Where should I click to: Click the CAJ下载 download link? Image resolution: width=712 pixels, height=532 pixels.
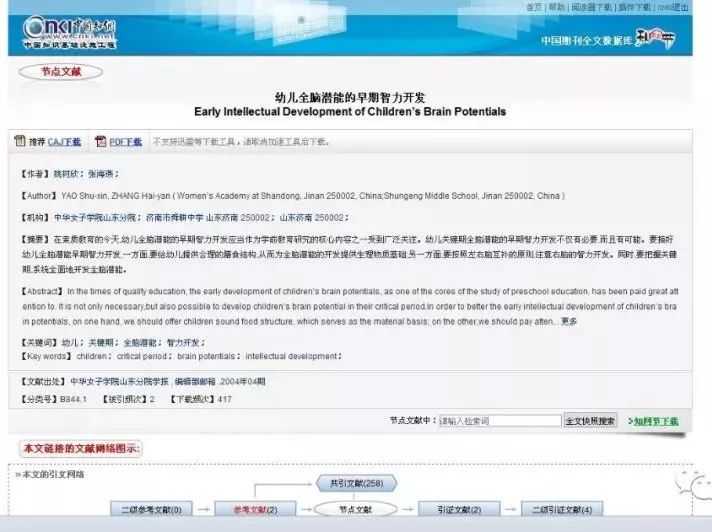pos(67,142)
